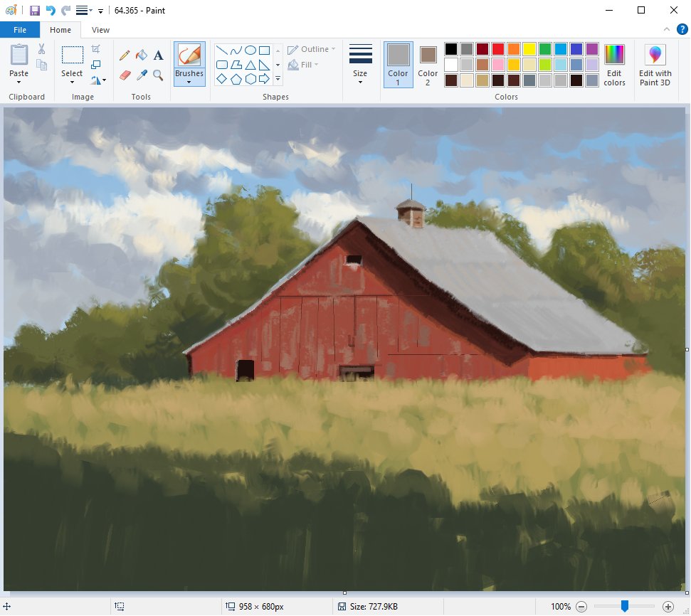Select the Pencil tool
Screen dimensions: 691x616
pyautogui.click(x=125, y=55)
